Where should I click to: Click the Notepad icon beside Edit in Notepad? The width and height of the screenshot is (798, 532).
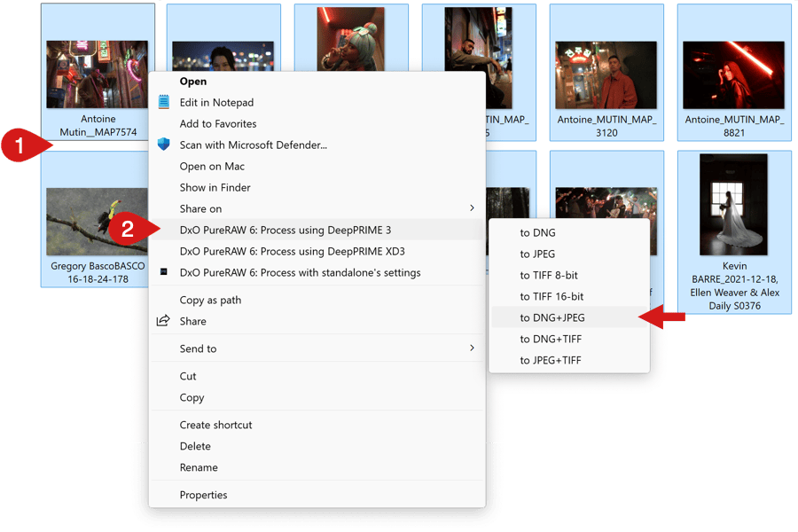point(163,102)
